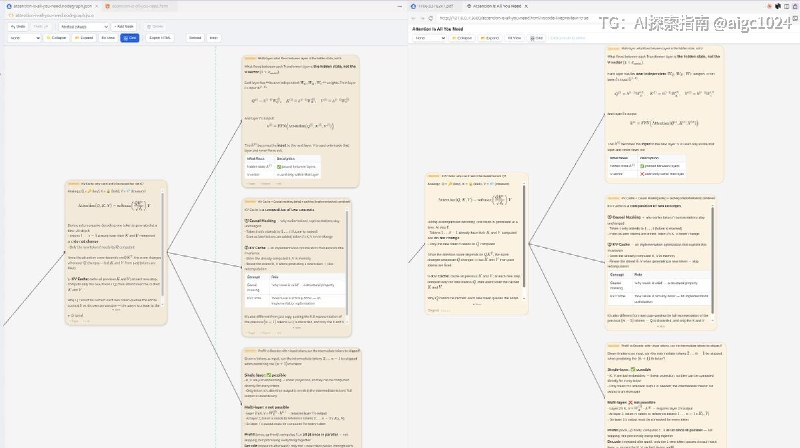Click the Export HTML button

(x=160, y=38)
